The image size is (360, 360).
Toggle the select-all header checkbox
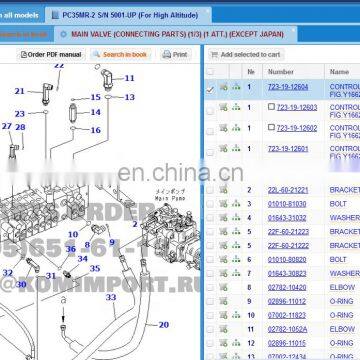coord(210,72)
